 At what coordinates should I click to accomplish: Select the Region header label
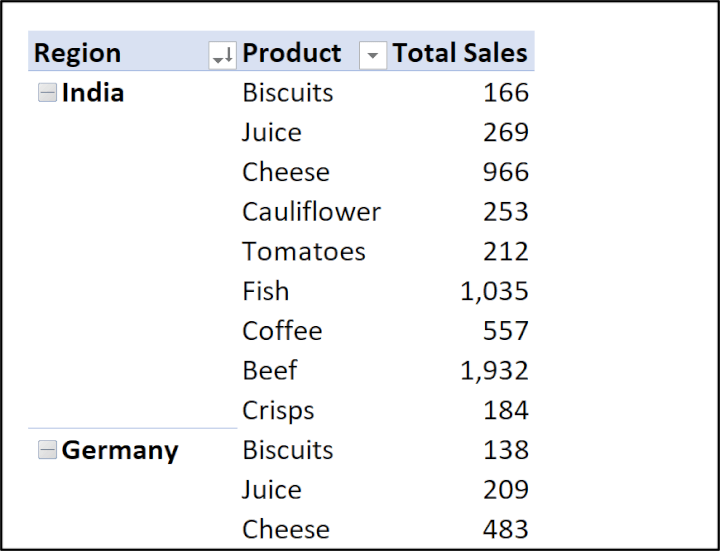78,53
